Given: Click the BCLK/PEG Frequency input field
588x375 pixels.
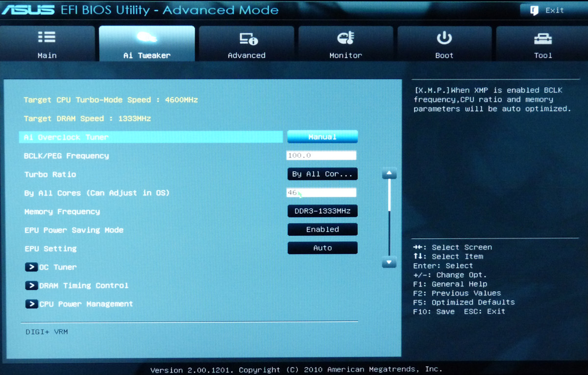Looking at the screenshot, I should 321,155.
